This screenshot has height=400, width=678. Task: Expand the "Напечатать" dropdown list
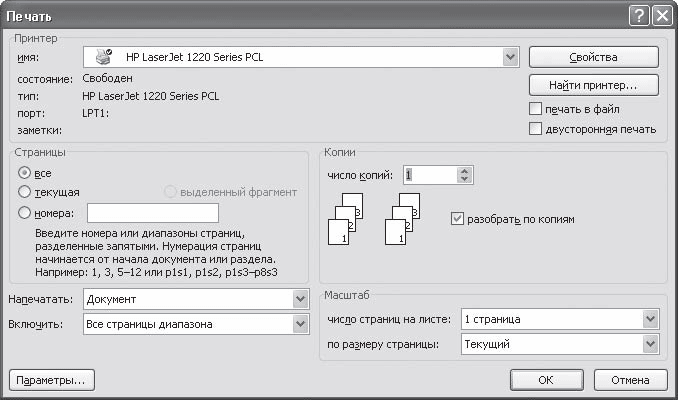(x=300, y=299)
